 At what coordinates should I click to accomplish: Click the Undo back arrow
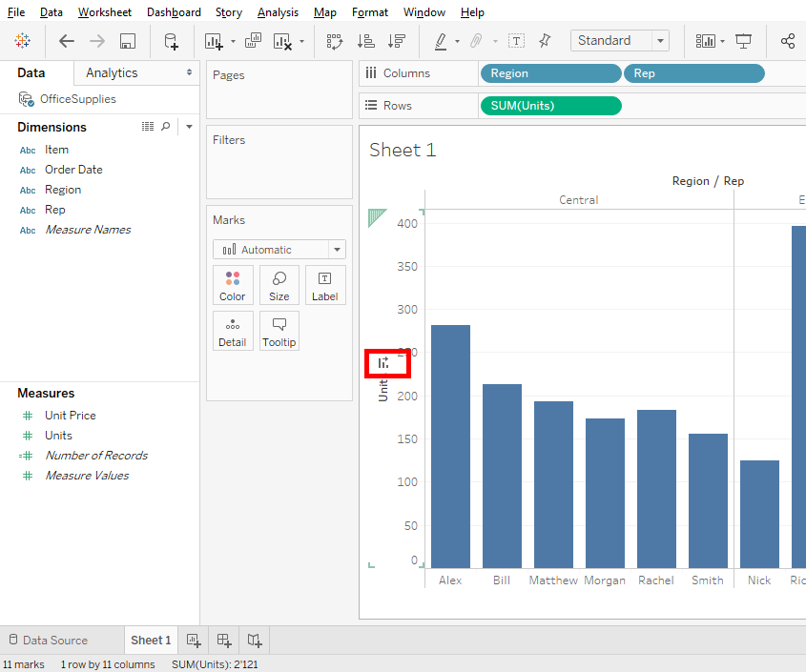tap(67, 41)
